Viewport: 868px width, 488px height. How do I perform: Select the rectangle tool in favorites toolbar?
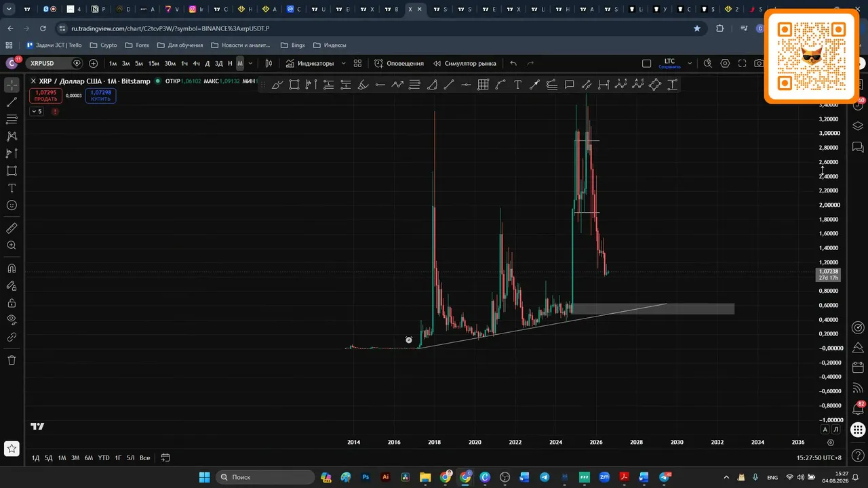point(294,85)
